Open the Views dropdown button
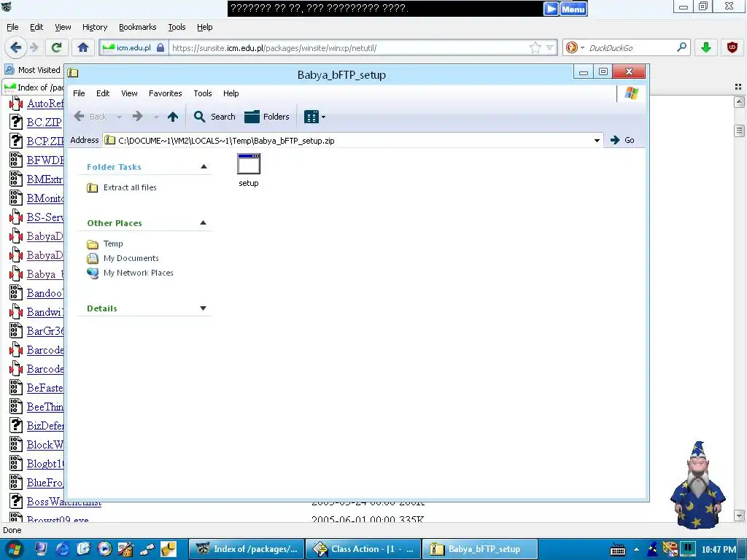747x560 pixels. point(314,117)
